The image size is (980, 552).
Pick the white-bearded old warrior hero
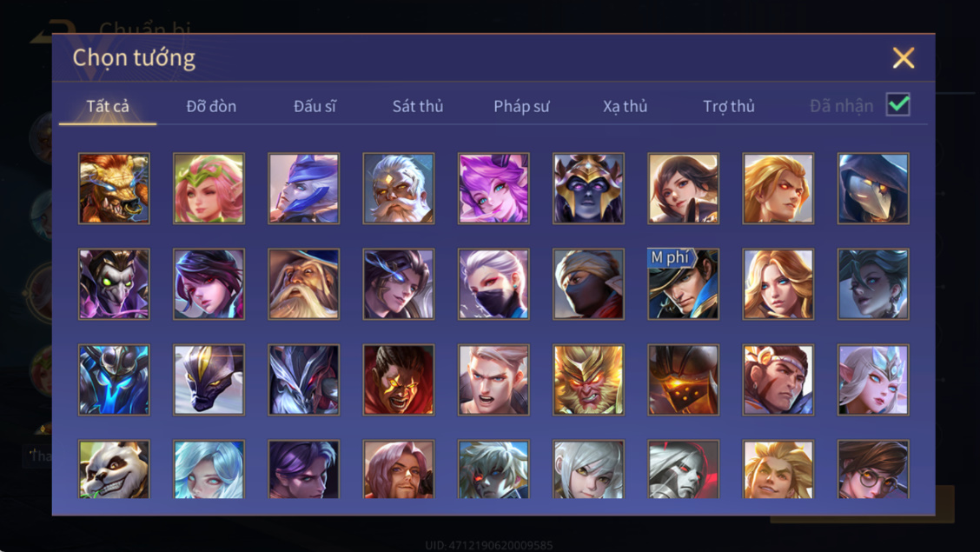398,188
